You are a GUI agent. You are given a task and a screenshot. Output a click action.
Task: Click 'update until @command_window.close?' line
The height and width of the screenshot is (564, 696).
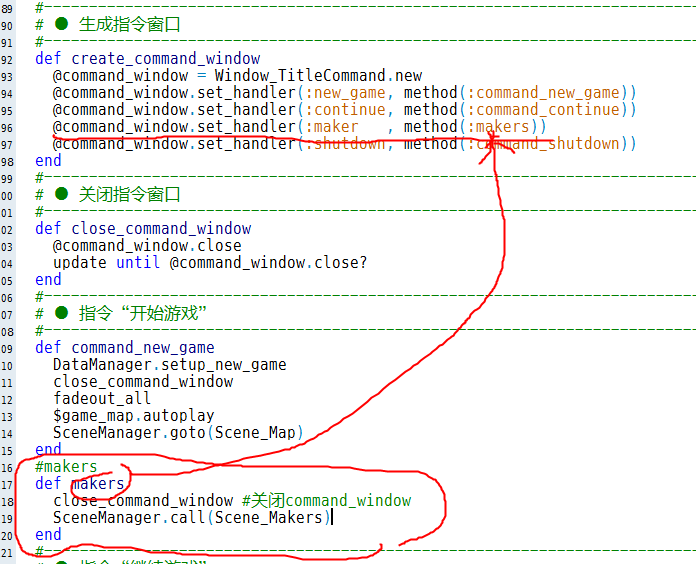pos(210,263)
